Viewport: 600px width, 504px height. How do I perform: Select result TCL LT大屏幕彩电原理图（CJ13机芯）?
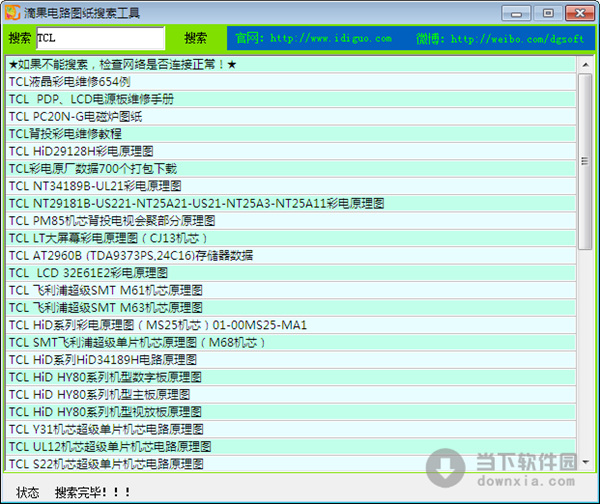(x=291, y=238)
